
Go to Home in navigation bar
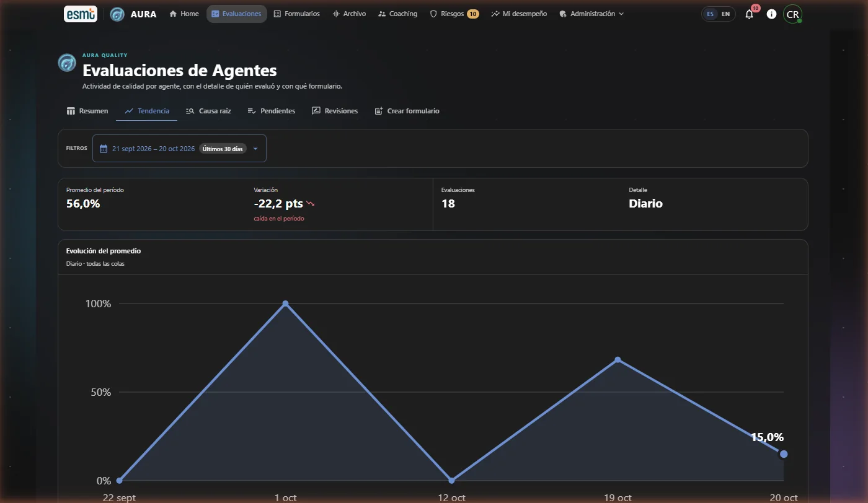(184, 14)
